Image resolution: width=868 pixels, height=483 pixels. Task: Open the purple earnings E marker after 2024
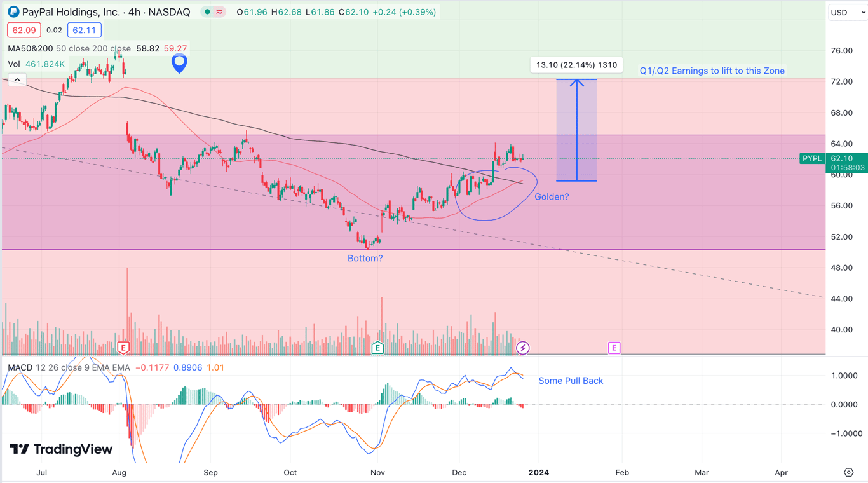[x=614, y=348]
